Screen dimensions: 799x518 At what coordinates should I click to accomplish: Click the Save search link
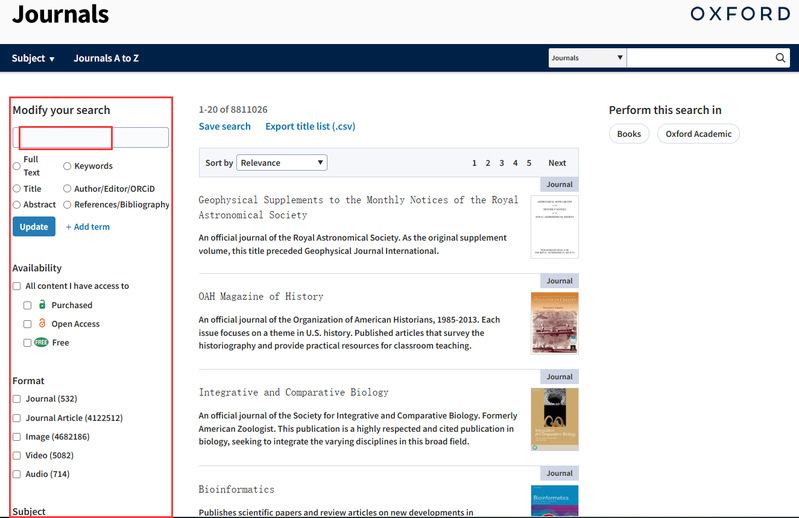click(x=224, y=127)
